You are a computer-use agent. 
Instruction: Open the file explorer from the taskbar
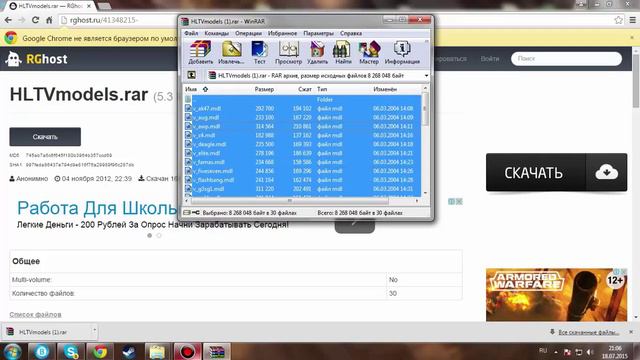point(158,351)
